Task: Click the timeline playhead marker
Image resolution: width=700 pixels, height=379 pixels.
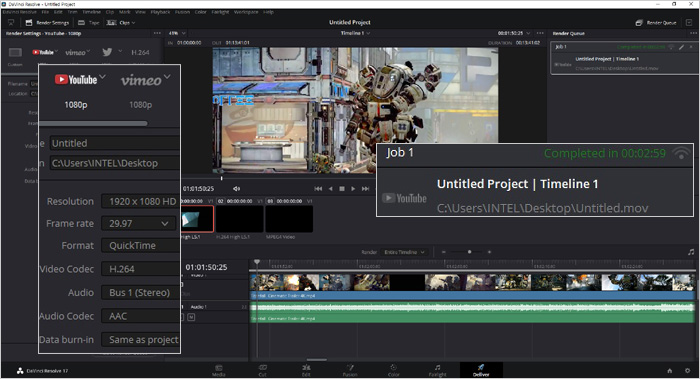Action: (x=257, y=262)
